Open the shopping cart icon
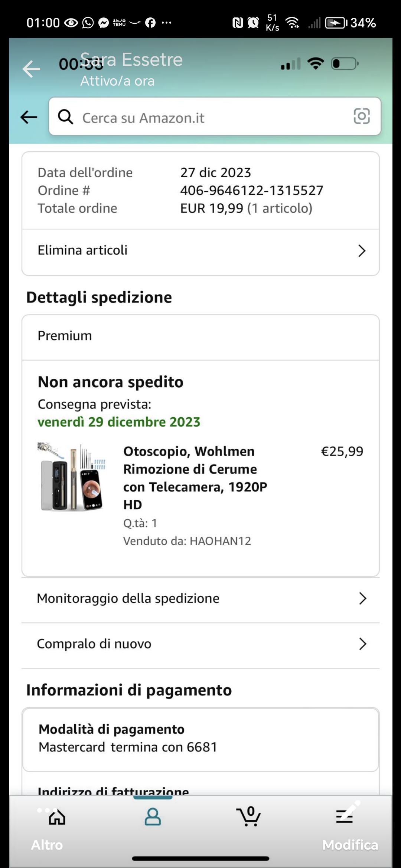The width and height of the screenshot is (401, 868). click(248, 817)
